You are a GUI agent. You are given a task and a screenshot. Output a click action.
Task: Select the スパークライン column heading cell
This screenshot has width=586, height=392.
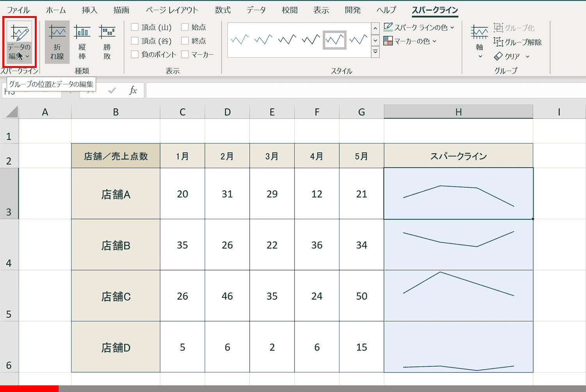click(x=459, y=156)
